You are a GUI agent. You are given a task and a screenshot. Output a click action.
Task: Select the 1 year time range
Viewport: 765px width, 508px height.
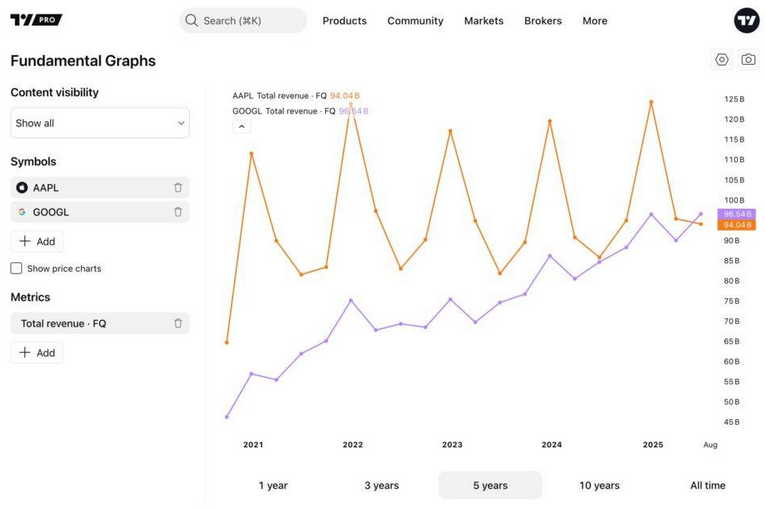pyautogui.click(x=273, y=485)
